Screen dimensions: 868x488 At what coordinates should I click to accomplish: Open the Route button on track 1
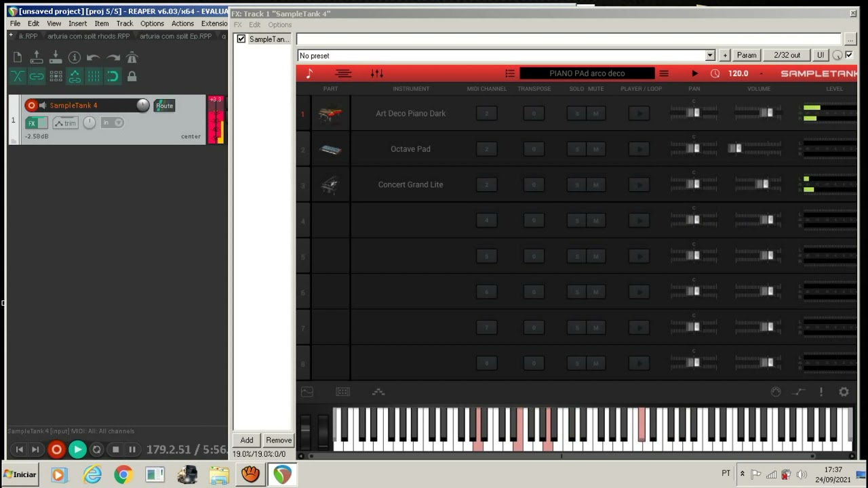164,106
